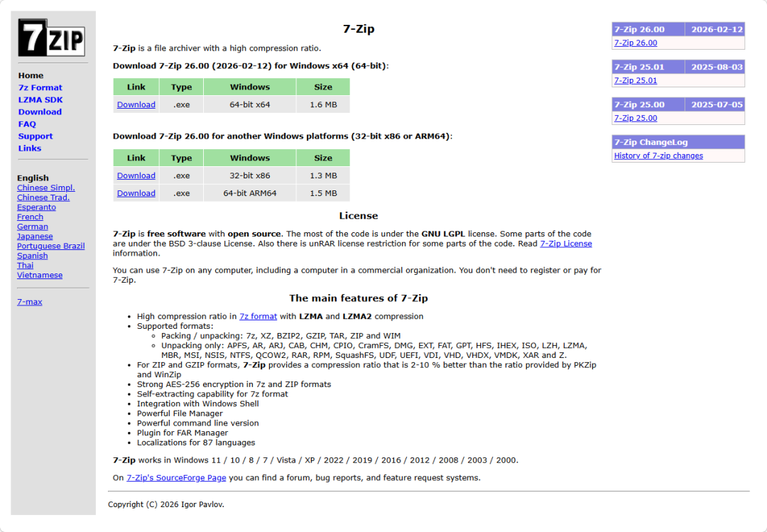Switch language to Chinese Simpl.
The image size is (767, 532).
pyautogui.click(x=45, y=188)
